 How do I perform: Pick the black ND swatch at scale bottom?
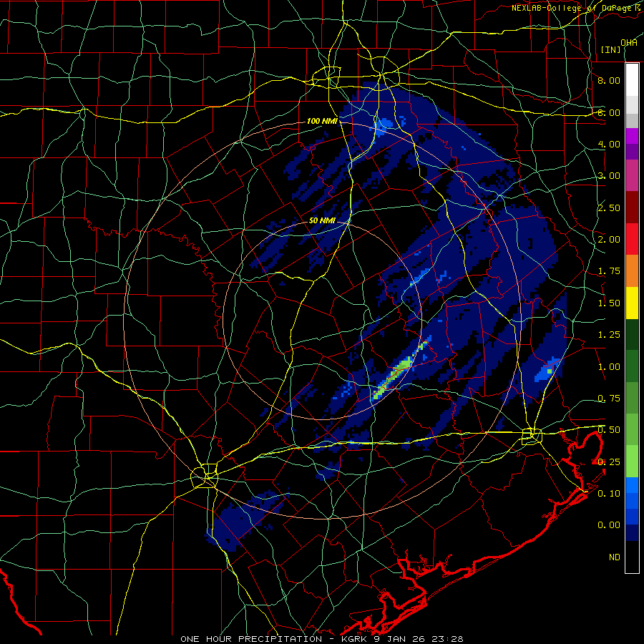[632, 557]
